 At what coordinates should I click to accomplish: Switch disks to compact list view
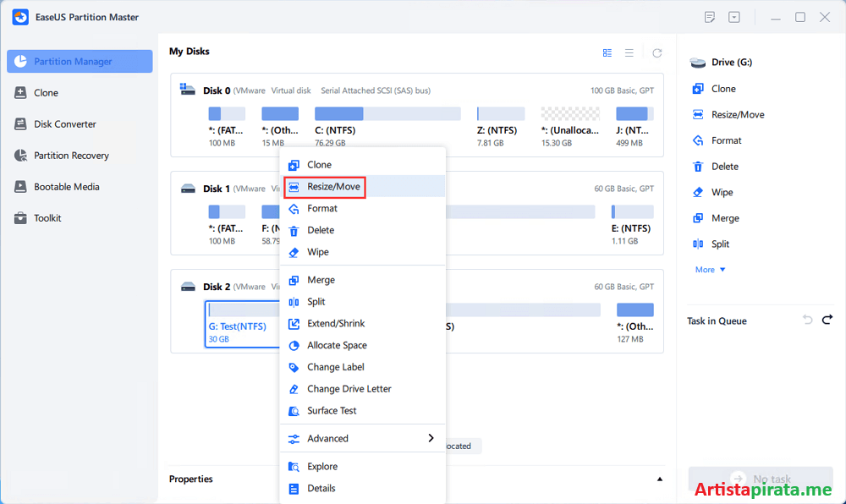(x=629, y=52)
